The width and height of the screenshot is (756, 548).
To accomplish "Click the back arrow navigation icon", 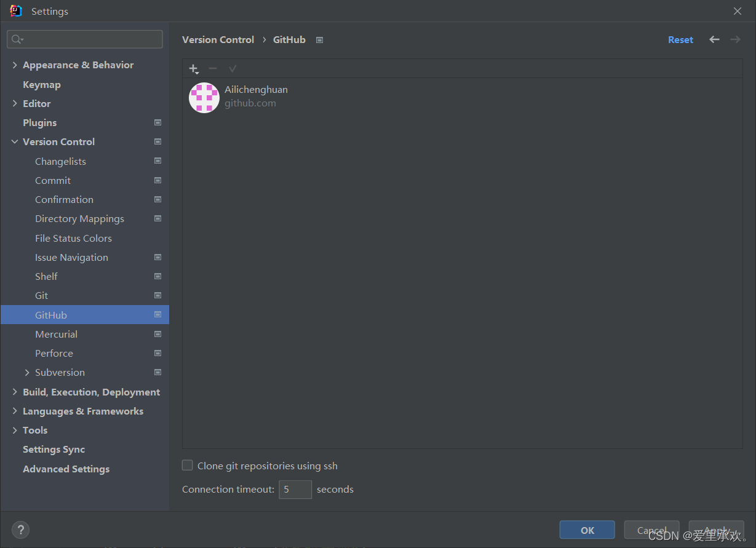I will pos(714,39).
